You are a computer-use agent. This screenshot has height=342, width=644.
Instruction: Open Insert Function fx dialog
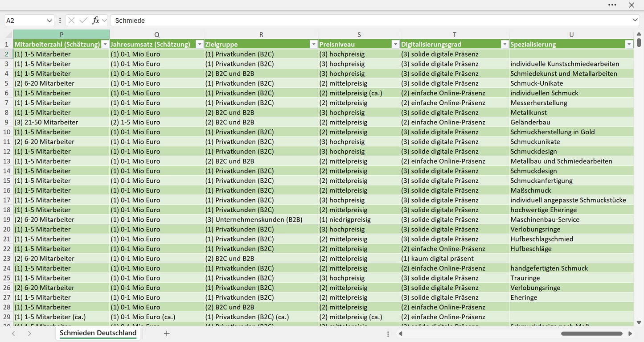[95, 21]
